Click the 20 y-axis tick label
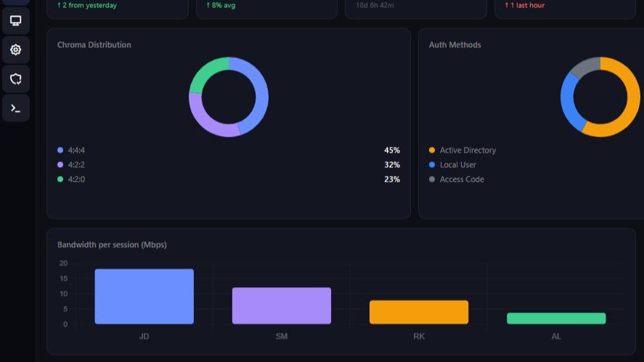The width and height of the screenshot is (644, 362). pyautogui.click(x=63, y=263)
